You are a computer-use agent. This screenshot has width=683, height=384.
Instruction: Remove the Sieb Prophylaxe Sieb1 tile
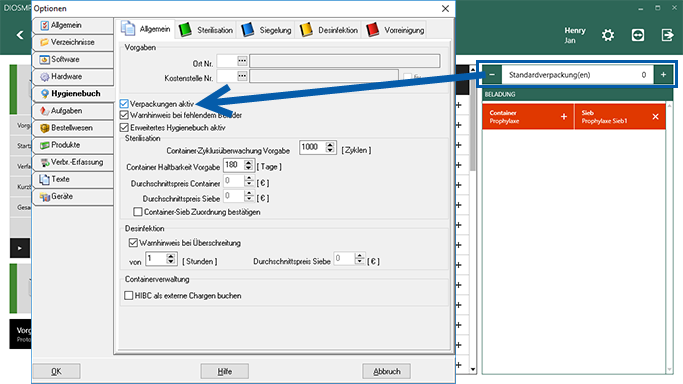point(655,117)
